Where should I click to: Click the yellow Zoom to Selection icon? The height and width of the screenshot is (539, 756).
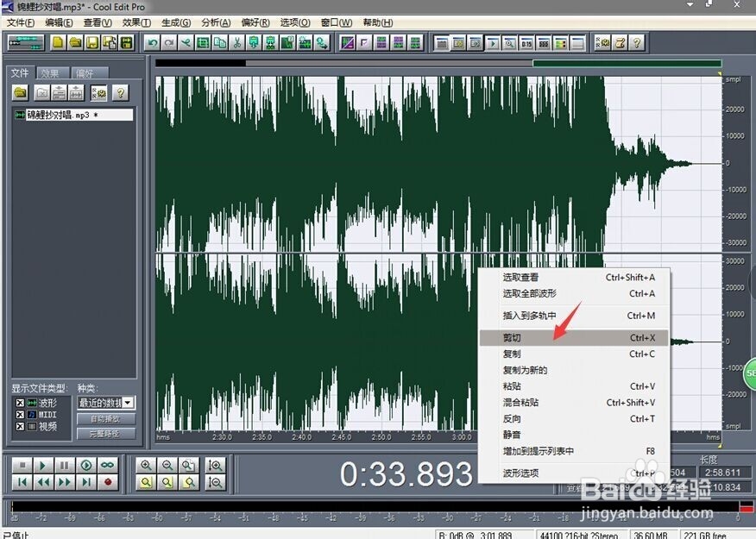pos(146,482)
